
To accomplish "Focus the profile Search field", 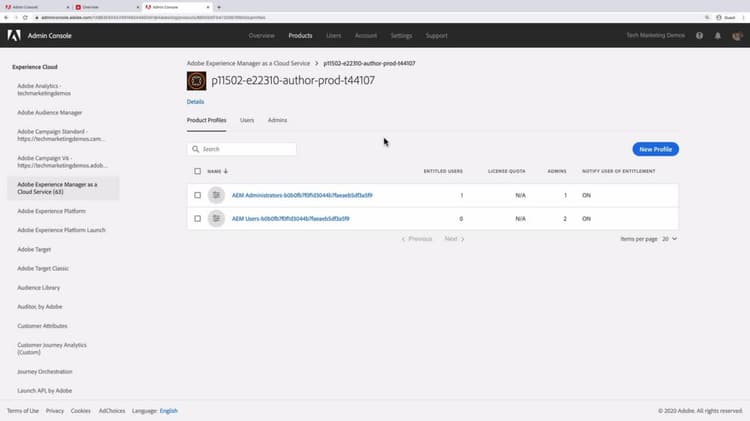I will pos(242,149).
